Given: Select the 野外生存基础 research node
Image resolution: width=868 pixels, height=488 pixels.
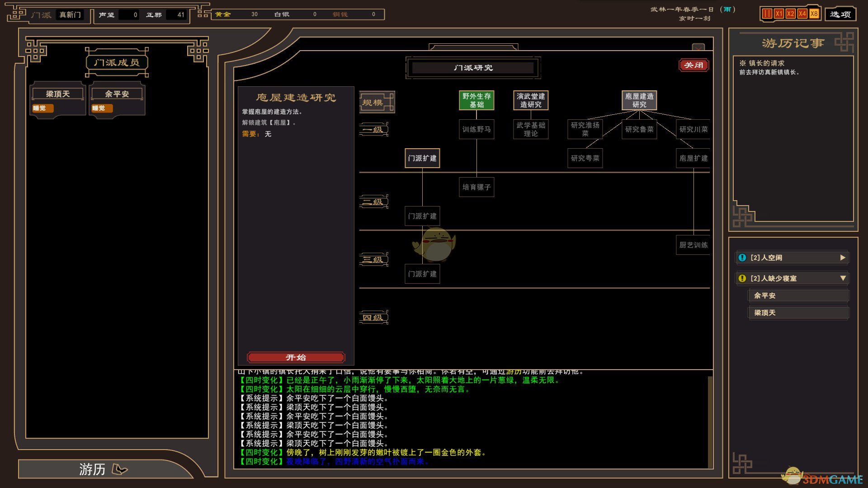Looking at the screenshot, I should point(476,100).
